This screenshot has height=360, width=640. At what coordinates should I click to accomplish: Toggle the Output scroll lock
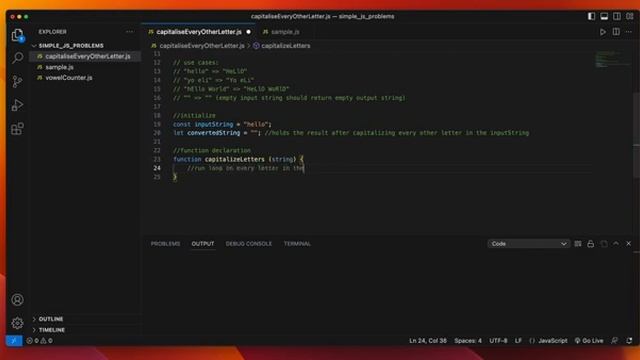pyautogui.click(x=591, y=244)
